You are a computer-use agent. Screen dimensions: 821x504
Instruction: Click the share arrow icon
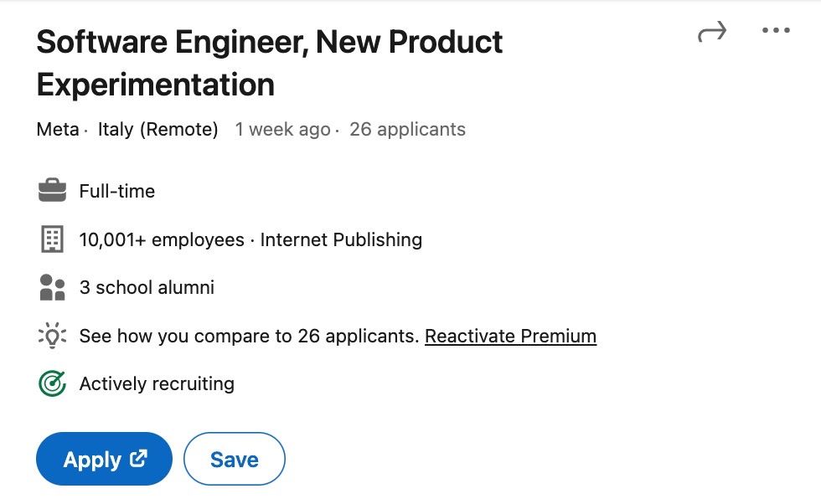pos(711,33)
